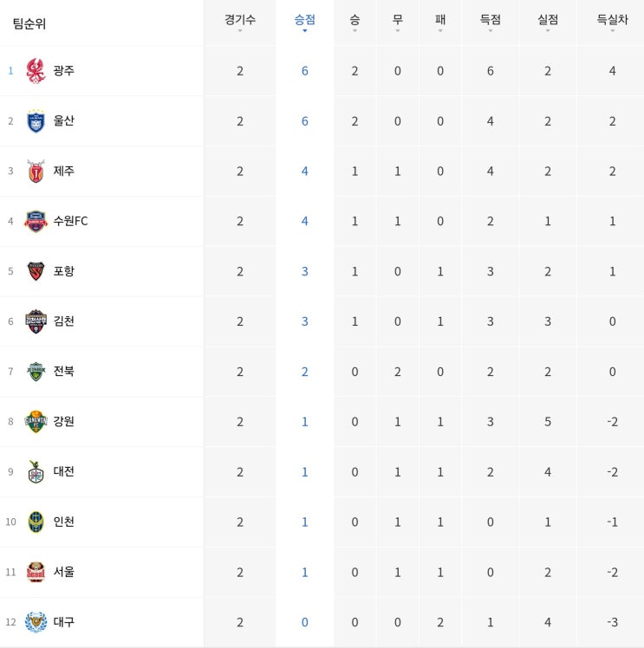Screen dimensions: 644x648
Task: Click the 포항 team emblem
Action: (x=36, y=271)
